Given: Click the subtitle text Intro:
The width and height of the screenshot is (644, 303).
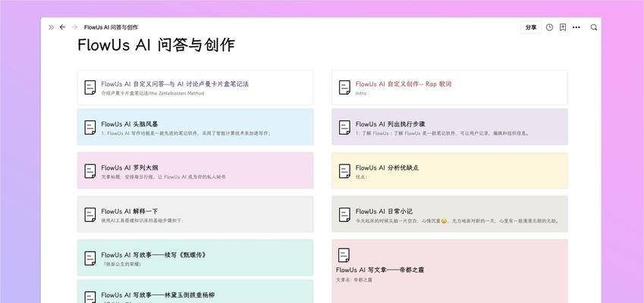Looking at the screenshot, I should (361, 93).
